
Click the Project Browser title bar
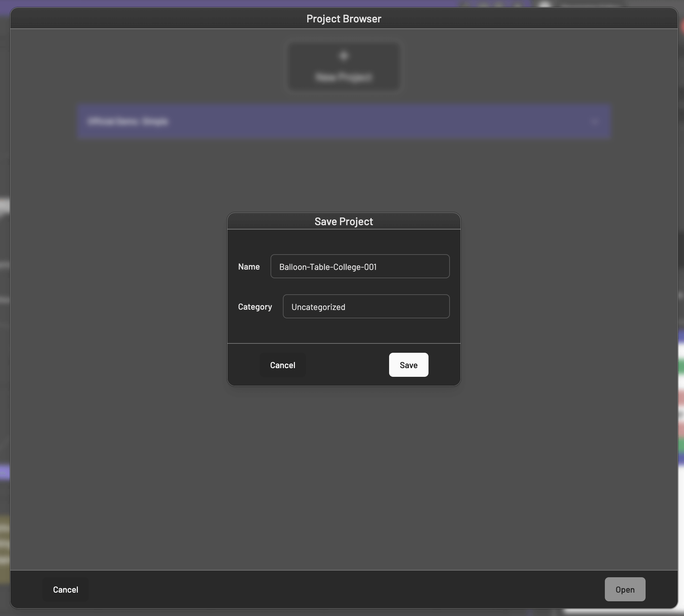344,19
